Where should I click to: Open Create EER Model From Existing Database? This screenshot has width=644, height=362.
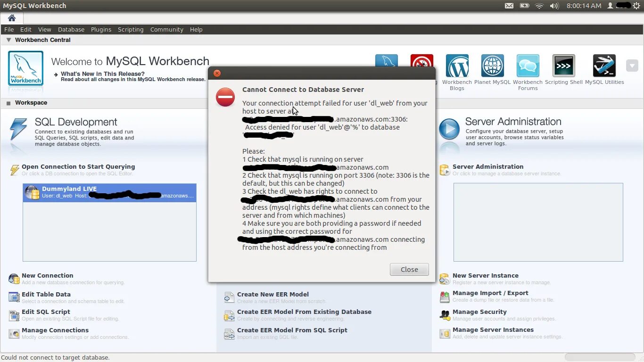[304, 312]
